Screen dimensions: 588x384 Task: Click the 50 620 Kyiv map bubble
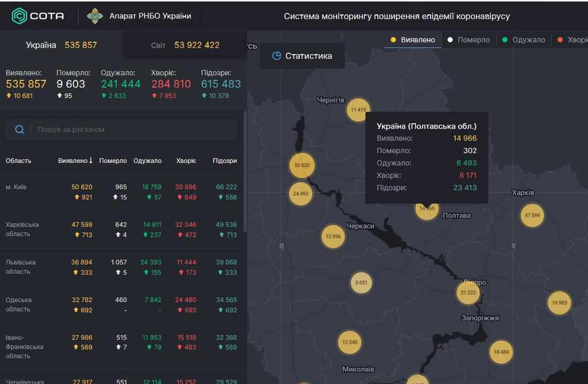[x=302, y=165]
